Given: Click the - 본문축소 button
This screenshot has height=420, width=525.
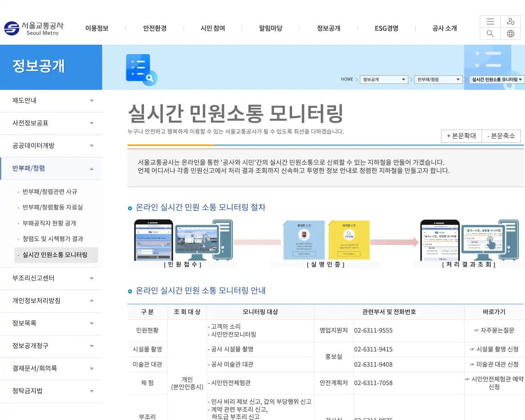Looking at the screenshot, I should 501,136.
